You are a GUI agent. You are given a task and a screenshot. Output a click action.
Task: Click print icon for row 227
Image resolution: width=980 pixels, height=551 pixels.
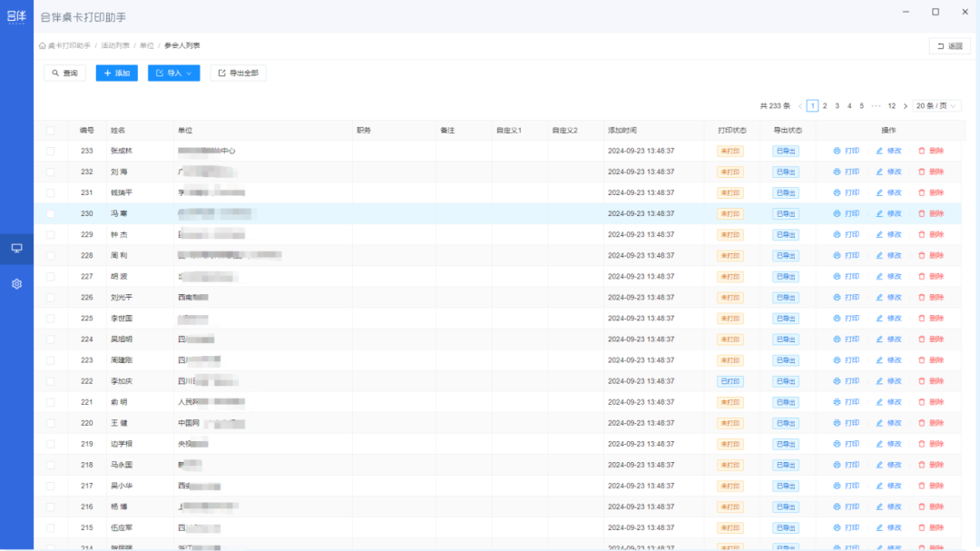837,277
